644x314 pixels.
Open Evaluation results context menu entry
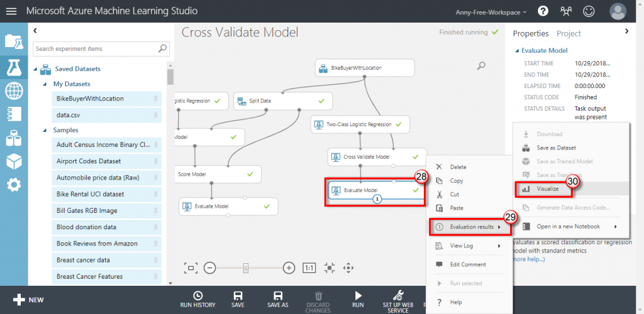(469, 227)
